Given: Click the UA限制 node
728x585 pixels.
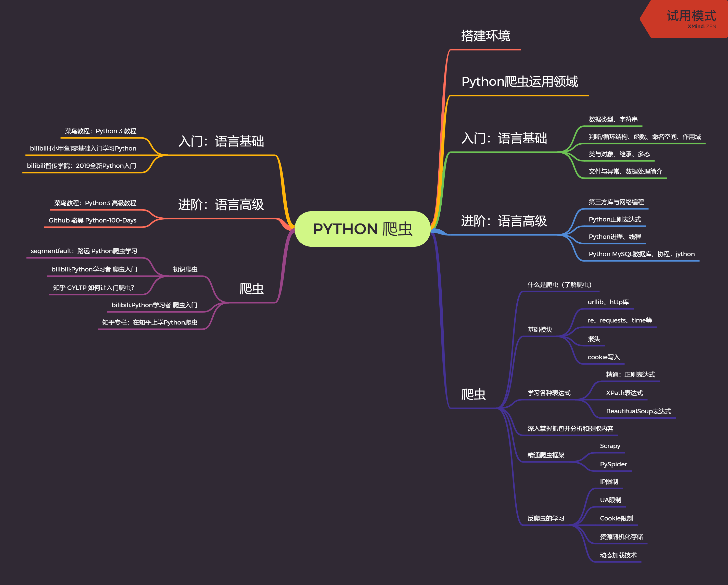Looking at the screenshot, I should [610, 500].
